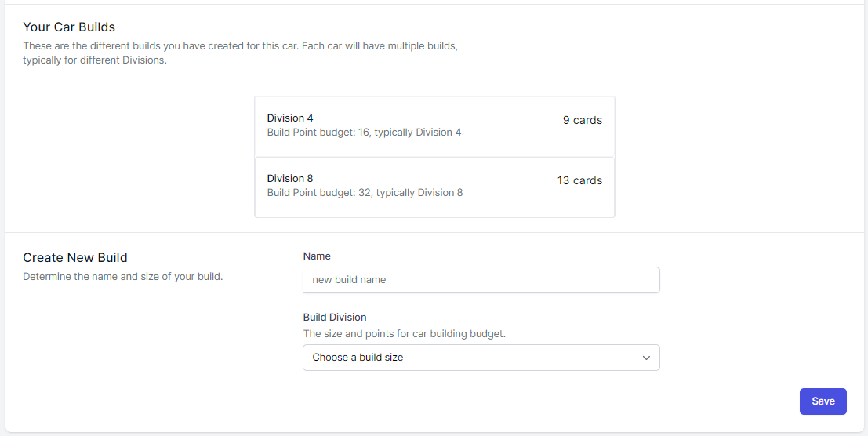Click the 'Create New Build' heading

point(75,258)
